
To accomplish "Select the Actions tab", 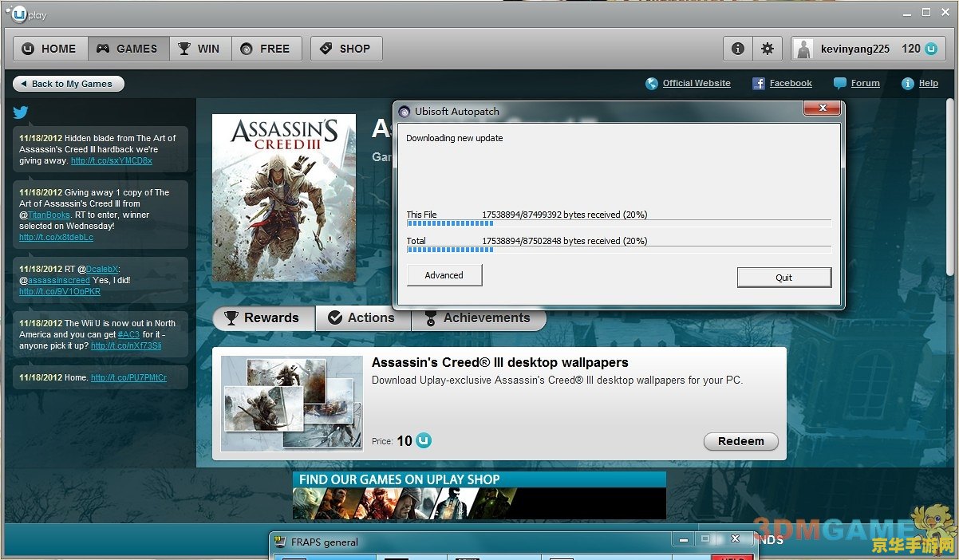I will [363, 317].
